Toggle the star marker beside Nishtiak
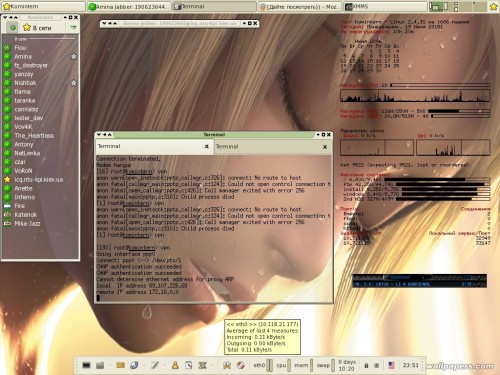The height and width of the screenshot is (375, 500). click(73, 83)
